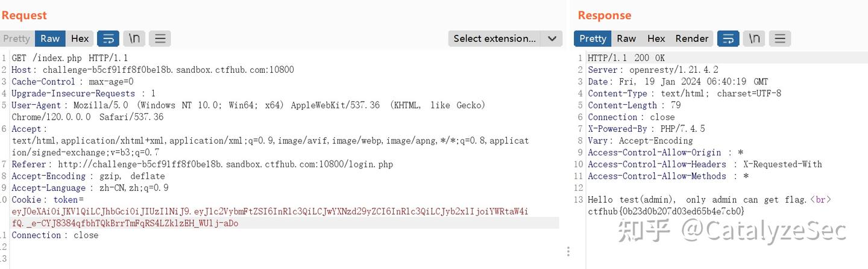This screenshot has width=868, height=269.
Task: Open the Render tab in Response
Action: [691, 39]
